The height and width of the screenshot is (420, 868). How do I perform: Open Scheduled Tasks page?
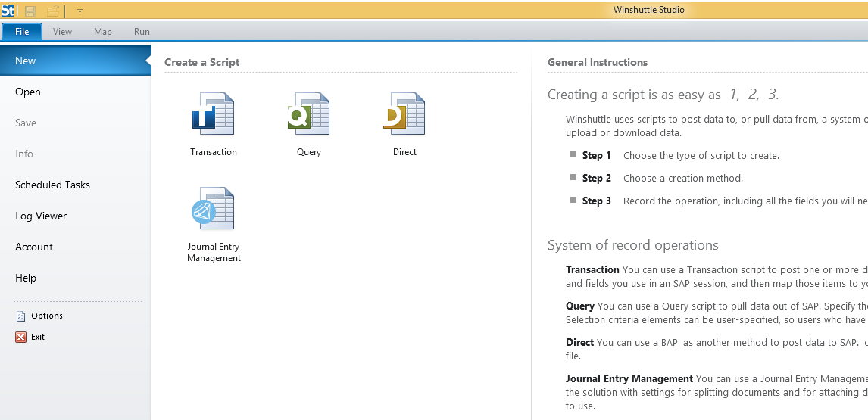(52, 185)
